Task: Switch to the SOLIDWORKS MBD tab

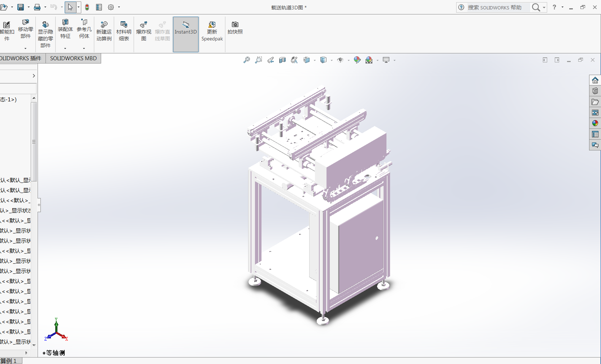Action: pyautogui.click(x=73, y=58)
